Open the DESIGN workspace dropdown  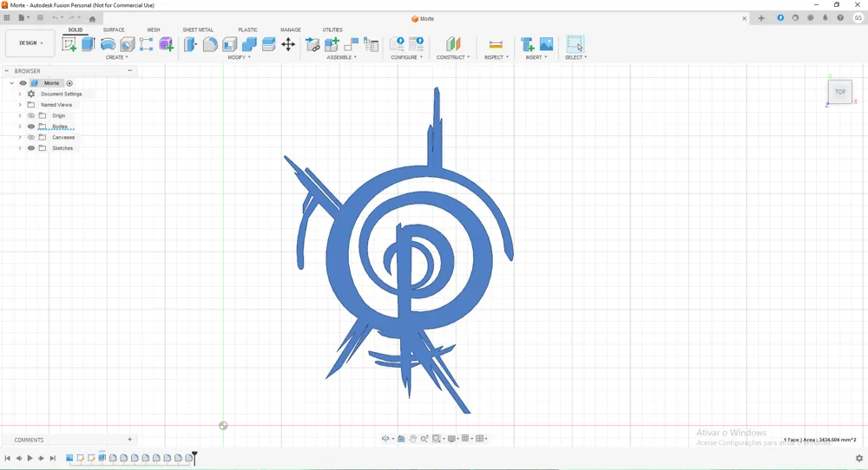point(30,43)
